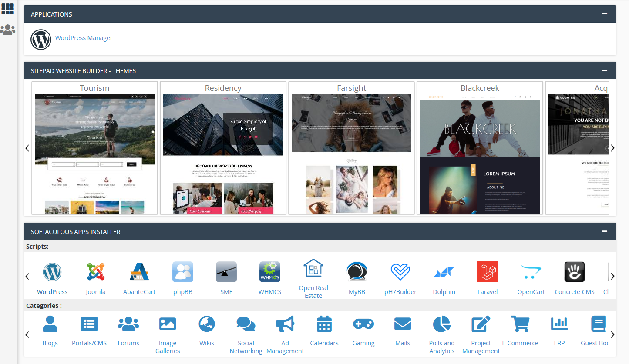Viewport: 629px width, 364px height.
Task: Click the Concrete CMS text link
Action: (575, 292)
